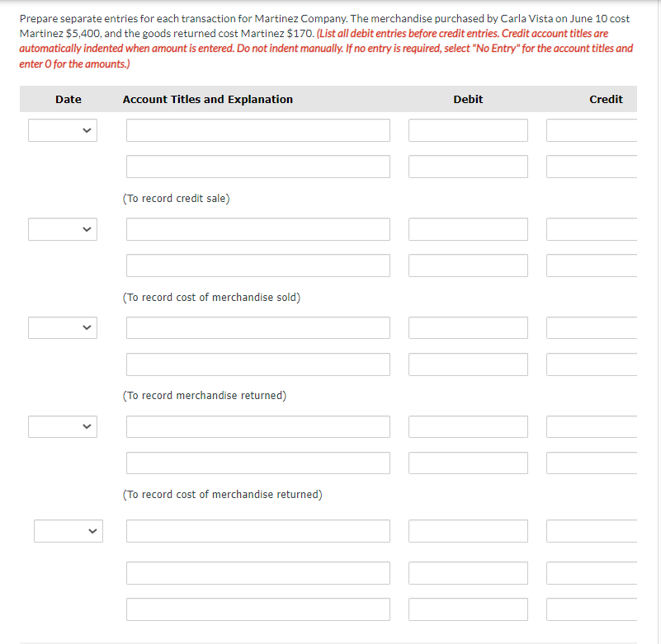Click the Credit column header

pyautogui.click(x=607, y=99)
